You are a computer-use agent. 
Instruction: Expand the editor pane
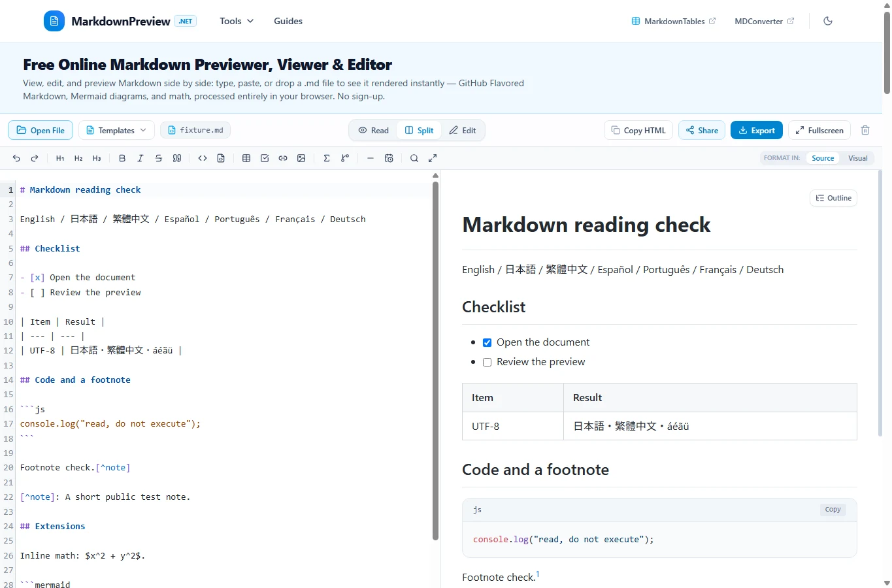pos(433,158)
